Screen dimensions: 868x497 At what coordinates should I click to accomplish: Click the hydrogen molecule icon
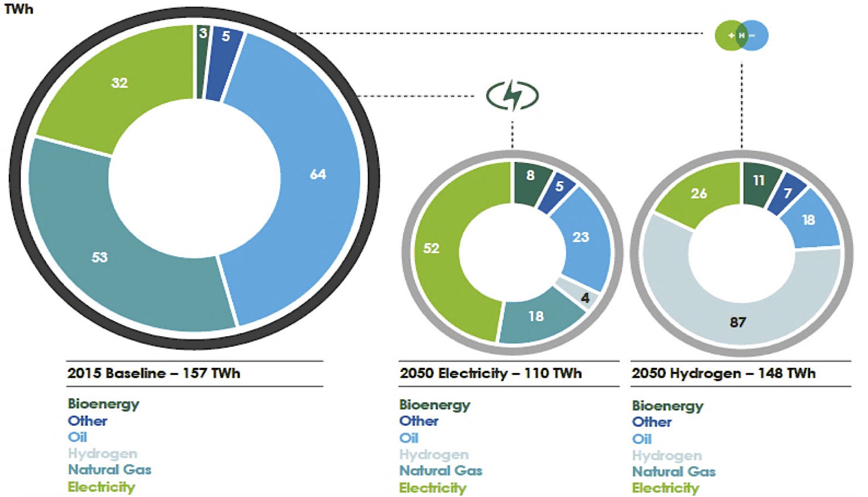[x=741, y=36]
